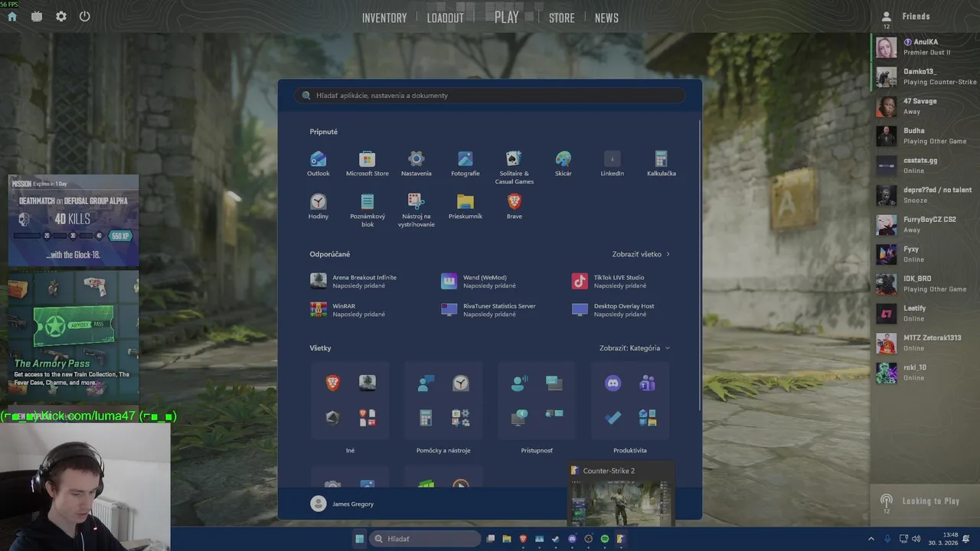
Task: Expand Zobraziť všetko recommended list
Action: (641, 254)
